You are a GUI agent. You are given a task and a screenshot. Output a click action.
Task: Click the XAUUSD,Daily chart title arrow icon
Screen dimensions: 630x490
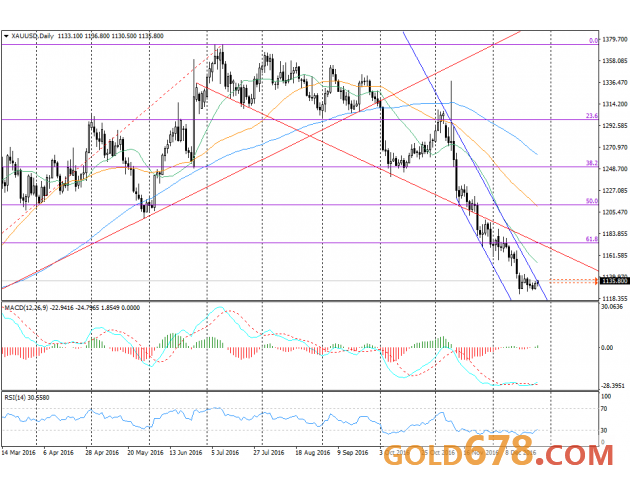click(7, 35)
